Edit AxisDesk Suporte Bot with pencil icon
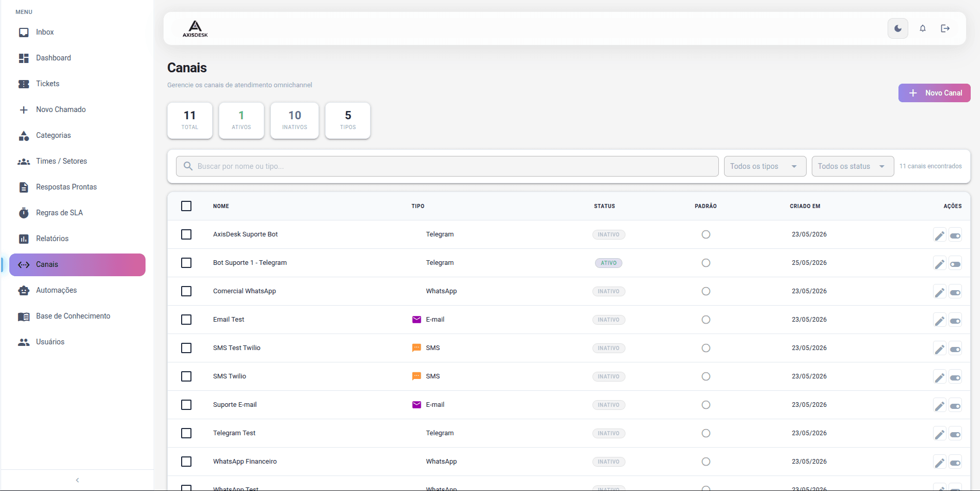Screen dimensions: 980x491 [x=940, y=235]
